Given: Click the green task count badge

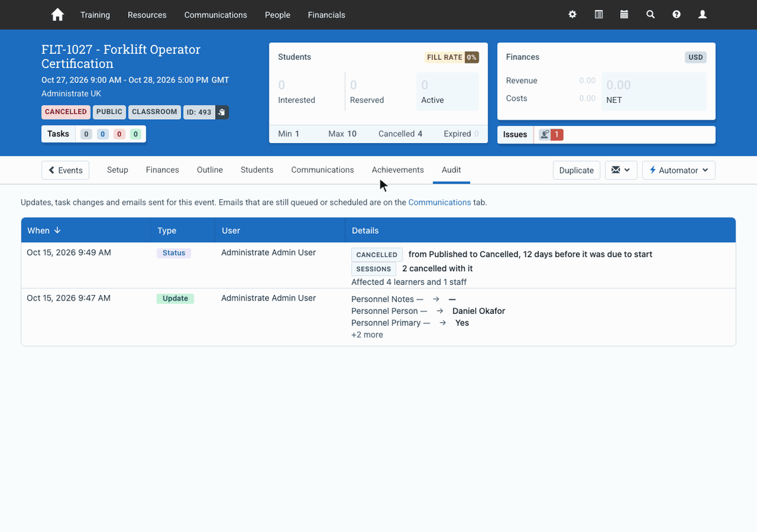Looking at the screenshot, I should (x=136, y=134).
